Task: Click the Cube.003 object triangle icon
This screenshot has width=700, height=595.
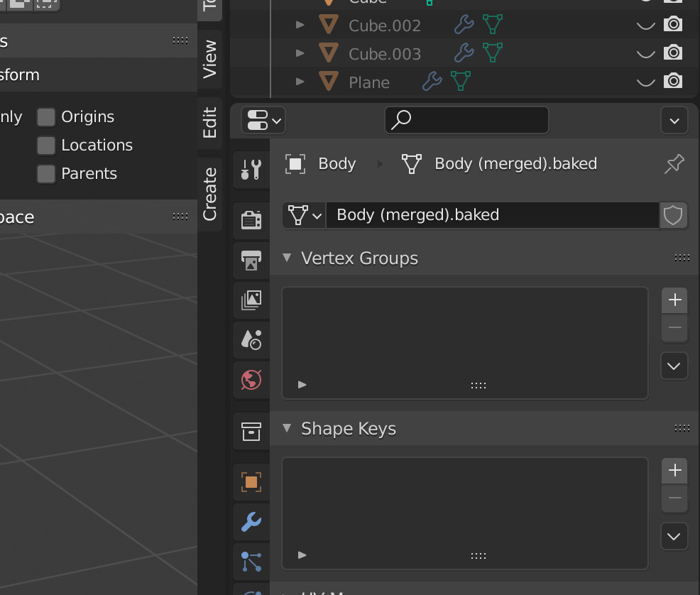Action: pyautogui.click(x=329, y=53)
